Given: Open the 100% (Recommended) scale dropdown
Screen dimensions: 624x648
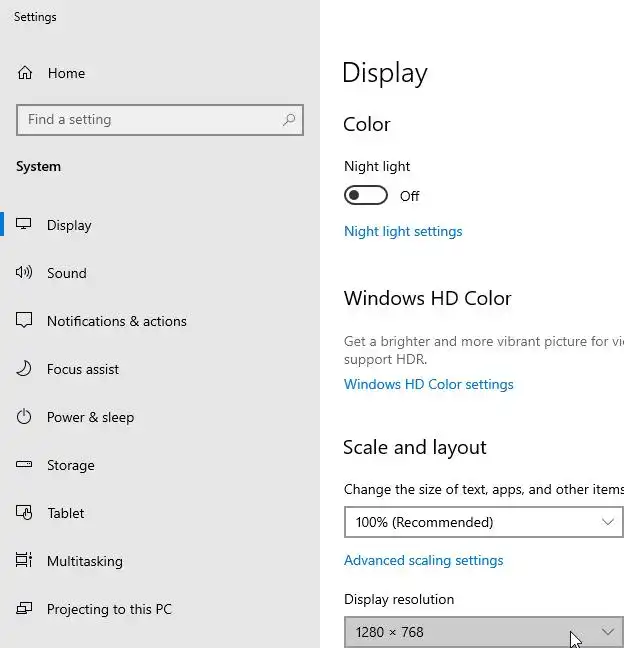Looking at the screenshot, I should point(483,522).
